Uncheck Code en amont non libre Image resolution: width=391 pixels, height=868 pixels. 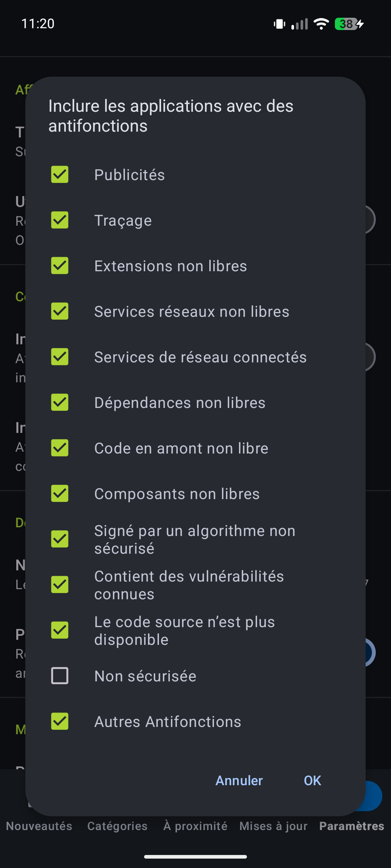60,448
